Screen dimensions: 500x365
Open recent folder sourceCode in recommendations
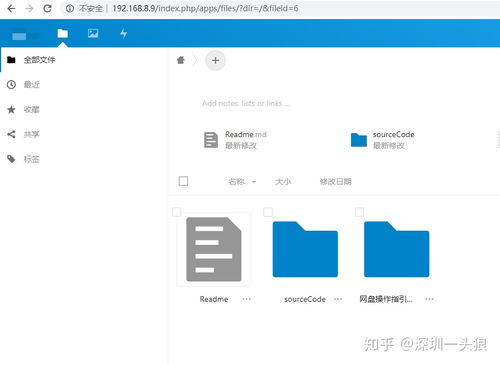tap(383, 140)
